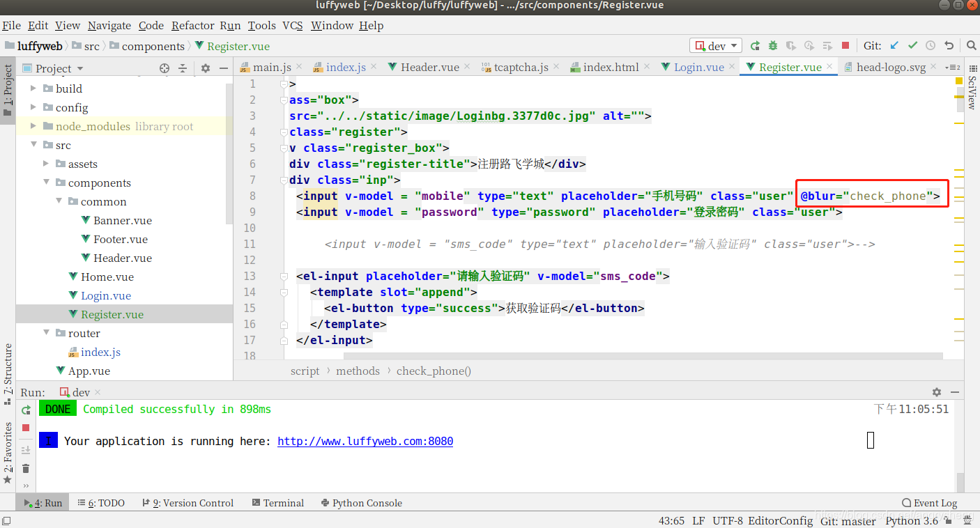Stop the process in Run panel sidebar
980x528 pixels.
26,428
